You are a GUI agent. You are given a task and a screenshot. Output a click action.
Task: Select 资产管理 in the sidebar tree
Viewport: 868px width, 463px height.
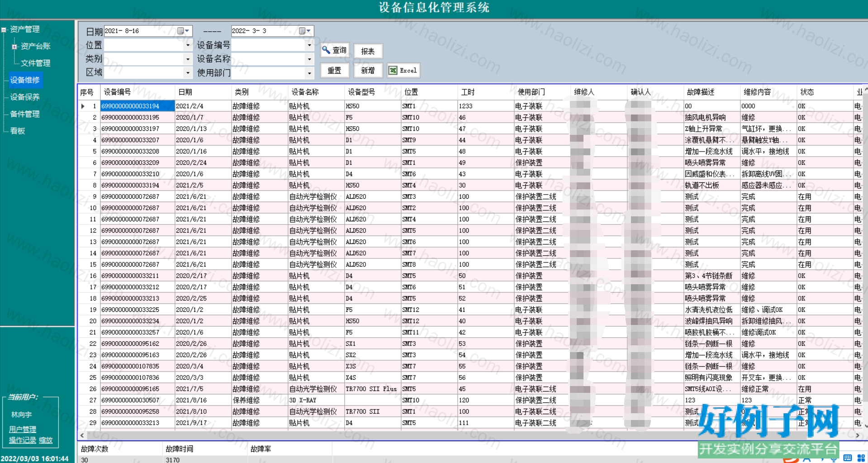(x=25, y=29)
